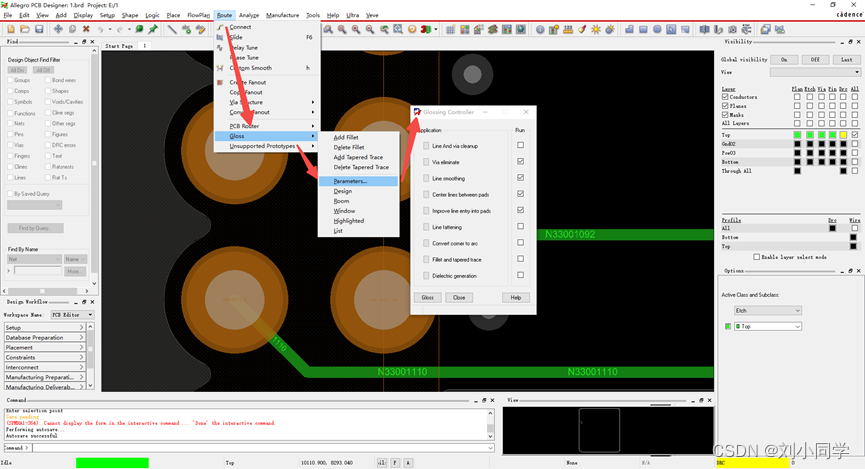Open the Top subclass dropdown
Image resolution: width=865 pixels, height=469 pixels.
768,326
